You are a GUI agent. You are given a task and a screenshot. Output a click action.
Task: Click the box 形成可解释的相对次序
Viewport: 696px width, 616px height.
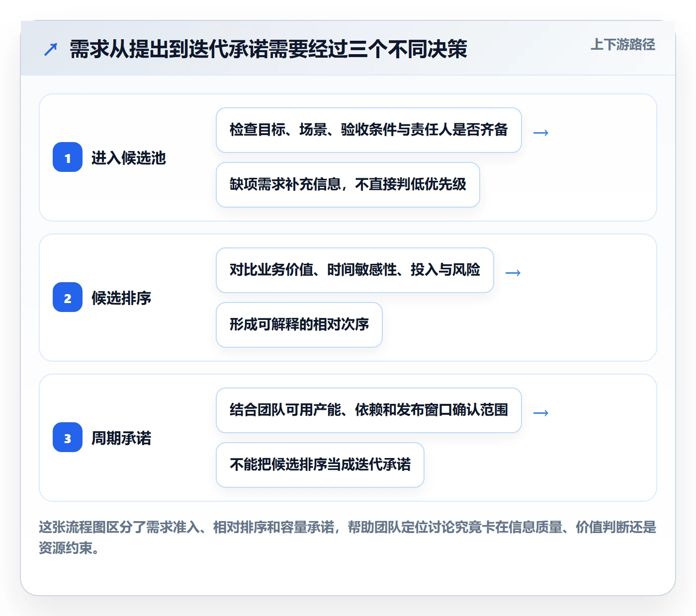pos(299,325)
